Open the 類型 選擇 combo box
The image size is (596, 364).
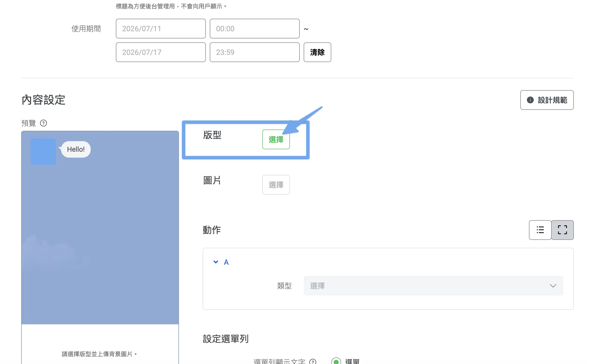click(433, 286)
